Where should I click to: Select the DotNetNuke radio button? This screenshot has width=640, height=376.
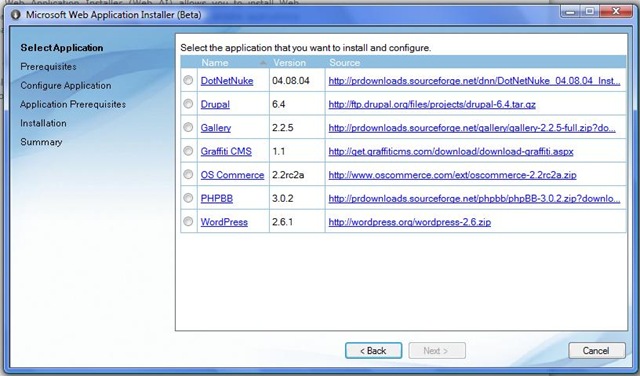tap(188, 80)
